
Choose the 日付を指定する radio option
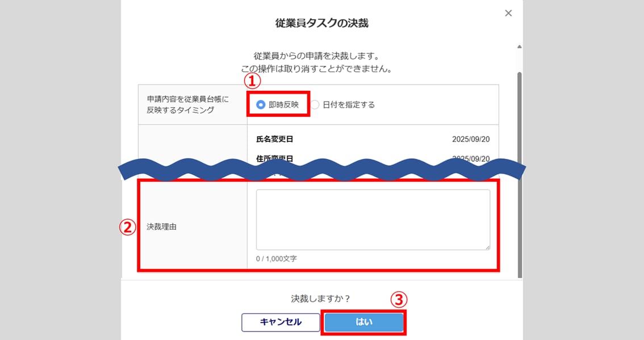click(316, 104)
